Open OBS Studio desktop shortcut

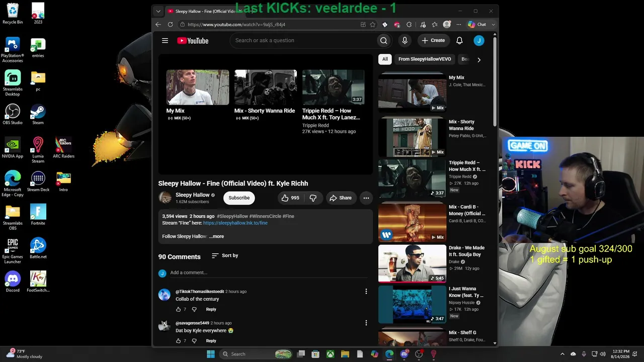coord(13,114)
